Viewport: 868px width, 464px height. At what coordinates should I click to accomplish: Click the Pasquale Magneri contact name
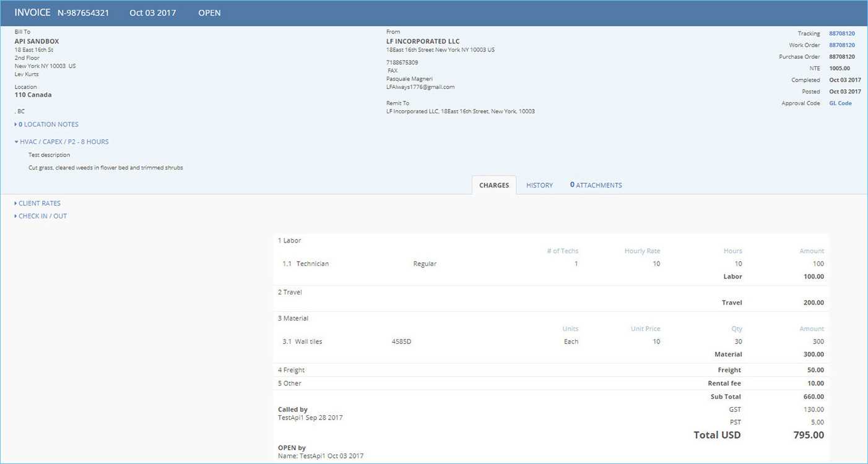409,79
